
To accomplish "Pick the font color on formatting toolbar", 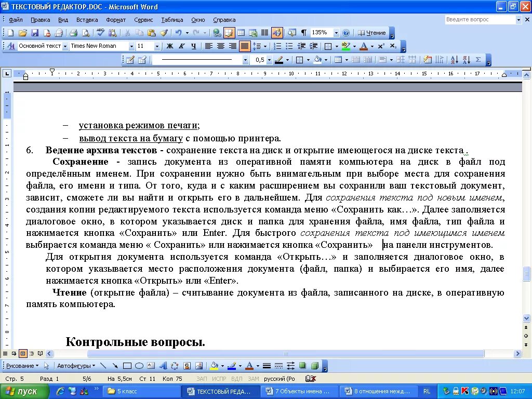I will pyautogui.click(x=364, y=46).
